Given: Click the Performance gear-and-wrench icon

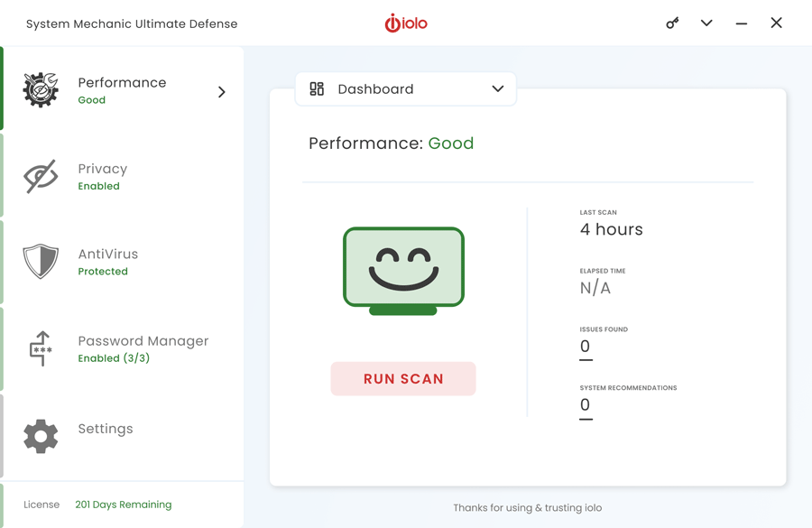Looking at the screenshot, I should [41, 89].
